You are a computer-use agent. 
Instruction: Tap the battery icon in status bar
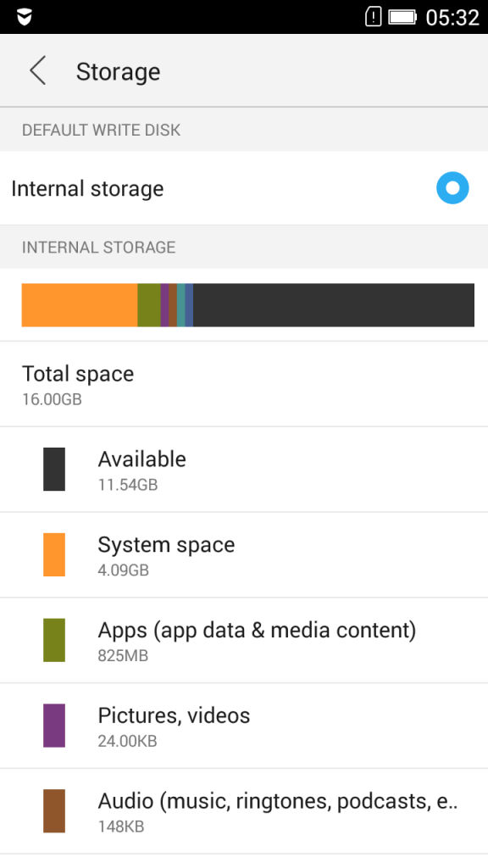tap(402, 17)
